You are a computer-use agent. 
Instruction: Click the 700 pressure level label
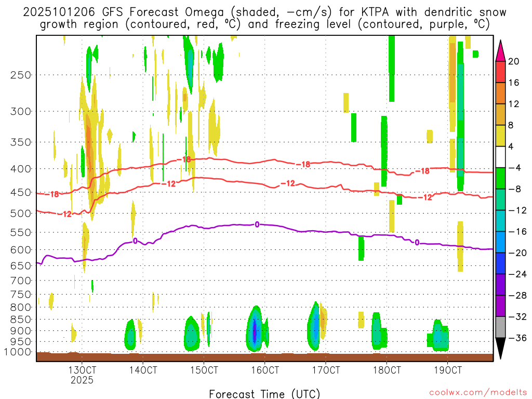(x=21, y=281)
